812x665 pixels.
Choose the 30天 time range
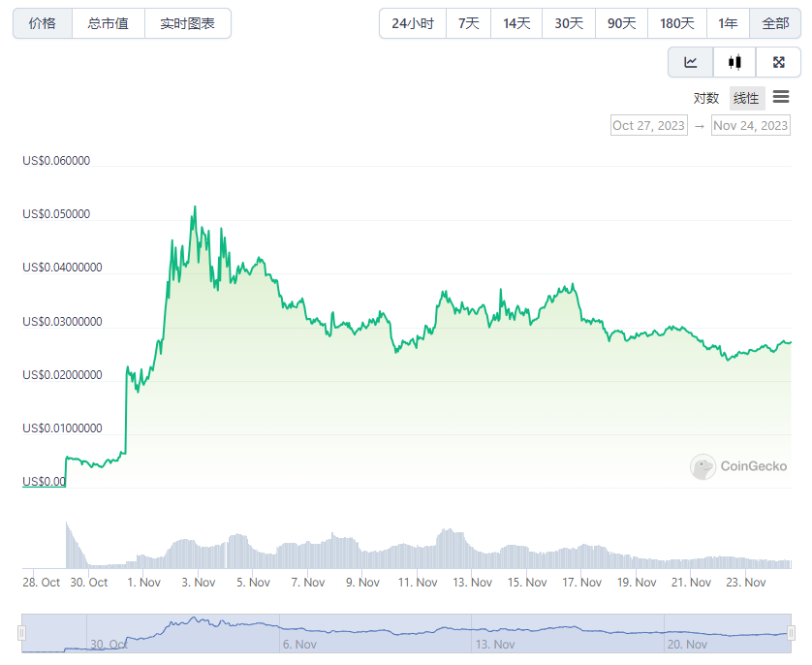(569, 23)
